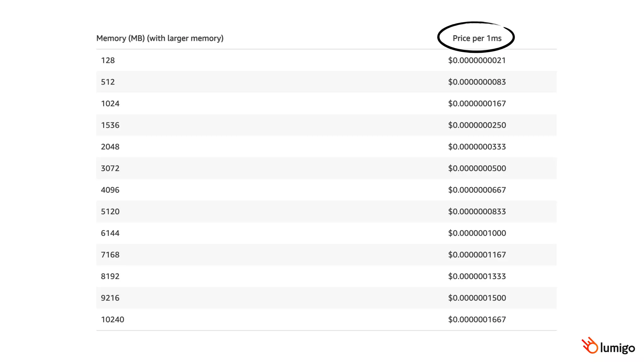Image resolution: width=644 pixels, height=362 pixels.
Task: Click the 1024 memory value
Action: (110, 104)
